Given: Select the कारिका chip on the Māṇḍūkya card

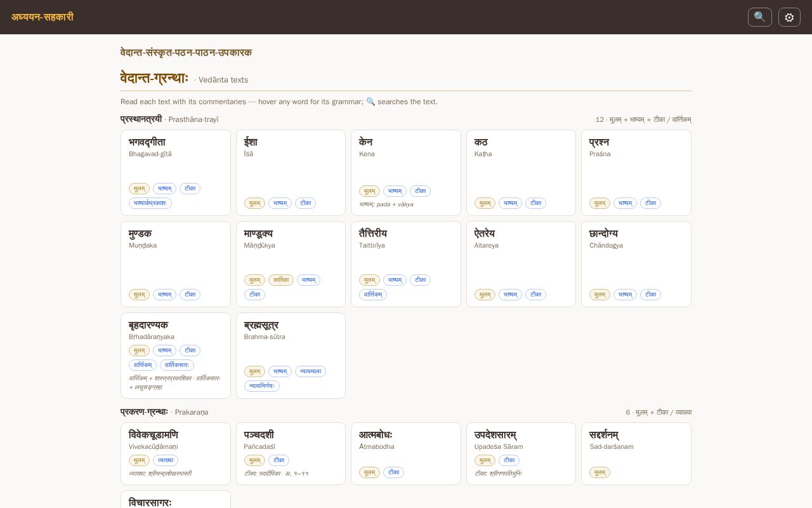Looking at the screenshot, I should point(281,280).
